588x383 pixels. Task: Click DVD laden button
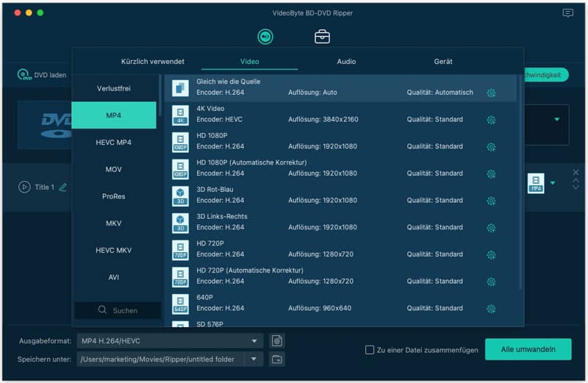click(x=43, y=75)
